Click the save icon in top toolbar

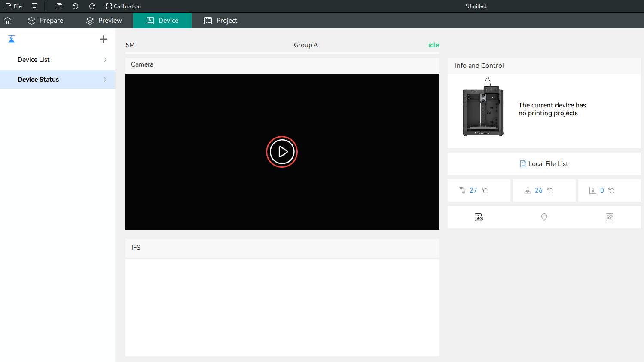59,6
